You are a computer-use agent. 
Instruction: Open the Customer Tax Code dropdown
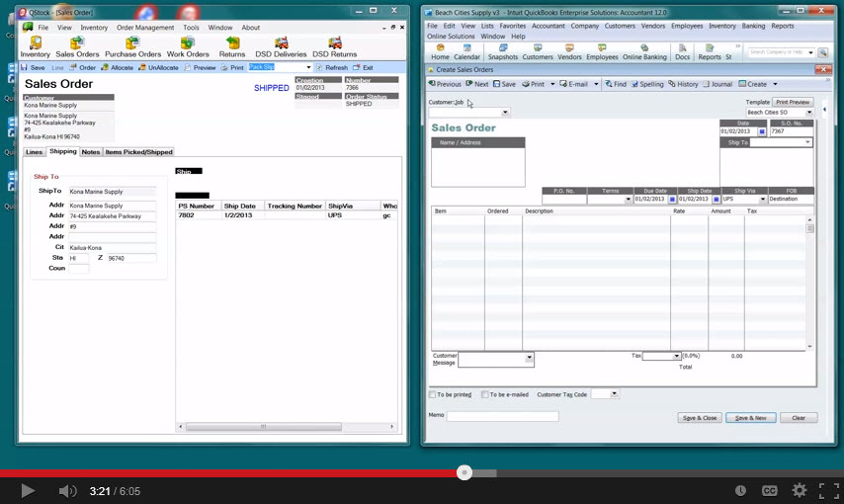(614, 394)
